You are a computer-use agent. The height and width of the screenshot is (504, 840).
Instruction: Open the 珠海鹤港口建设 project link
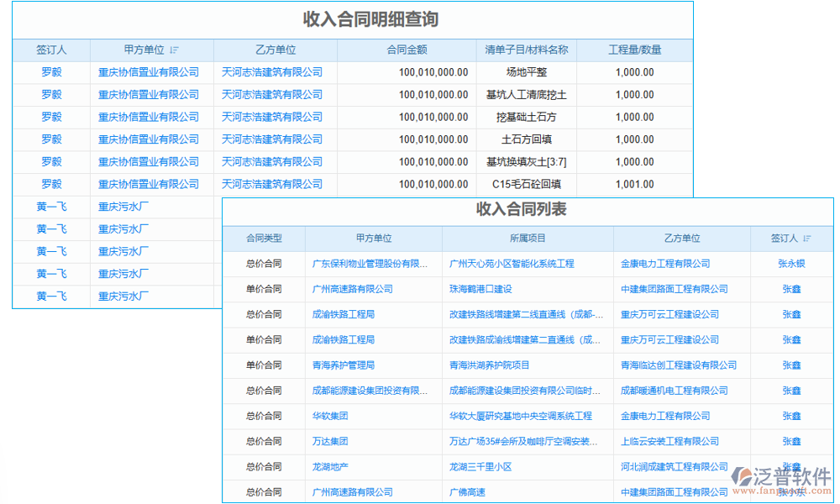coord(482,289)
